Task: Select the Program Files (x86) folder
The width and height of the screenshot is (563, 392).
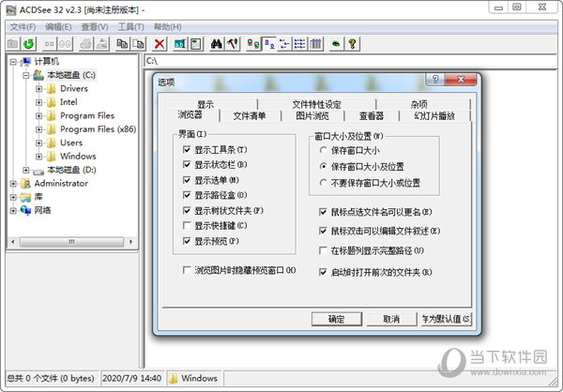Action: (98, 129)
